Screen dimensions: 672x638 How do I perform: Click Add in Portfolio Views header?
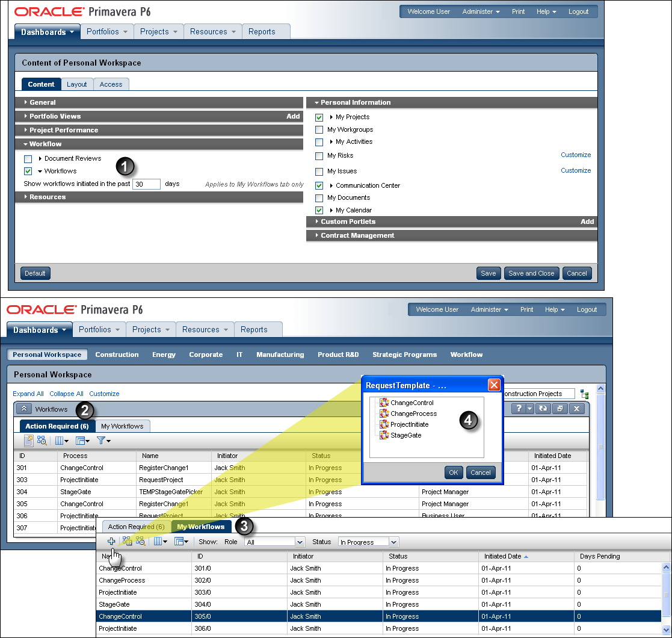coord(293,116)
